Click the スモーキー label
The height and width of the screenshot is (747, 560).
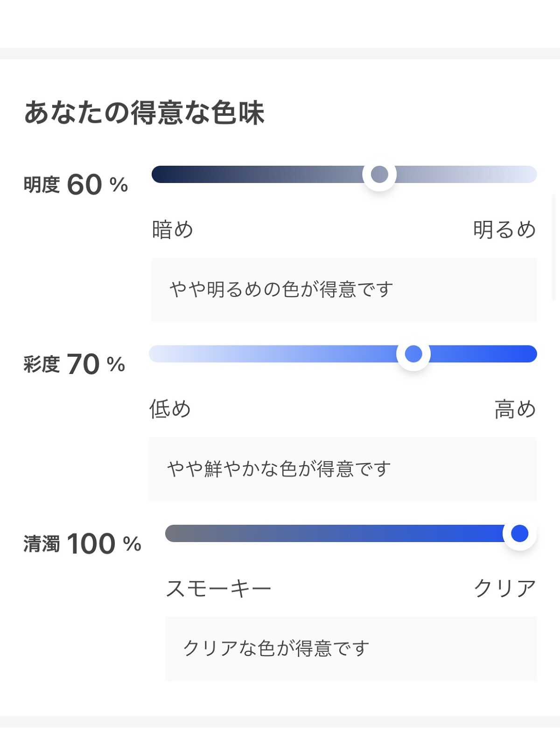point(218,588)
